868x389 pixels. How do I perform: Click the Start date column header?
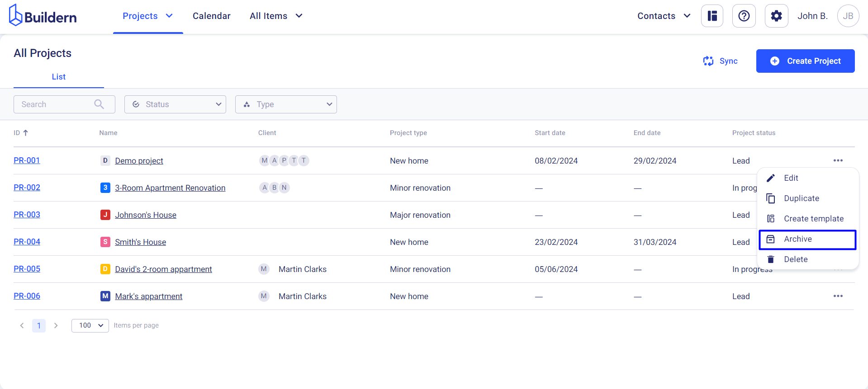pyautogui.click(x=550, y=133)
